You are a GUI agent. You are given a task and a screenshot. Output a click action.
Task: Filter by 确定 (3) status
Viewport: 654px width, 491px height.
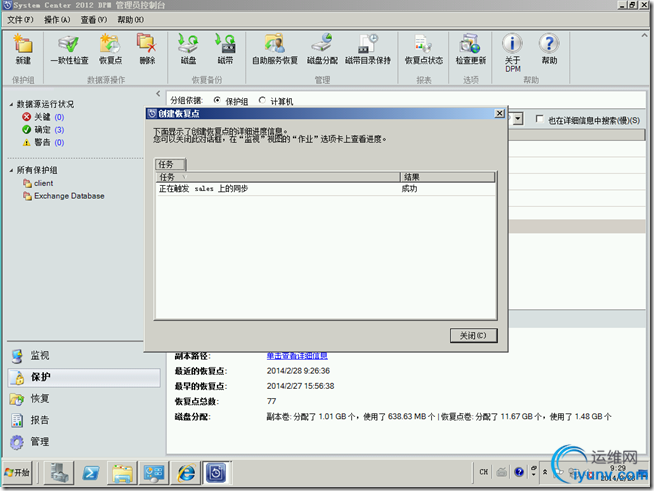(x=43, y=130)
